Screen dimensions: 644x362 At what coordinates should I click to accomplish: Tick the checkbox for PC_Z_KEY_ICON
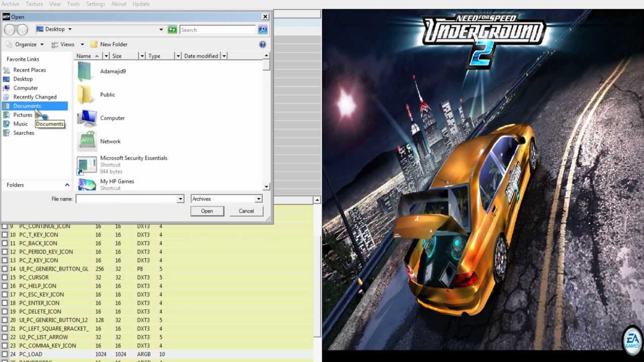(5, 260)
